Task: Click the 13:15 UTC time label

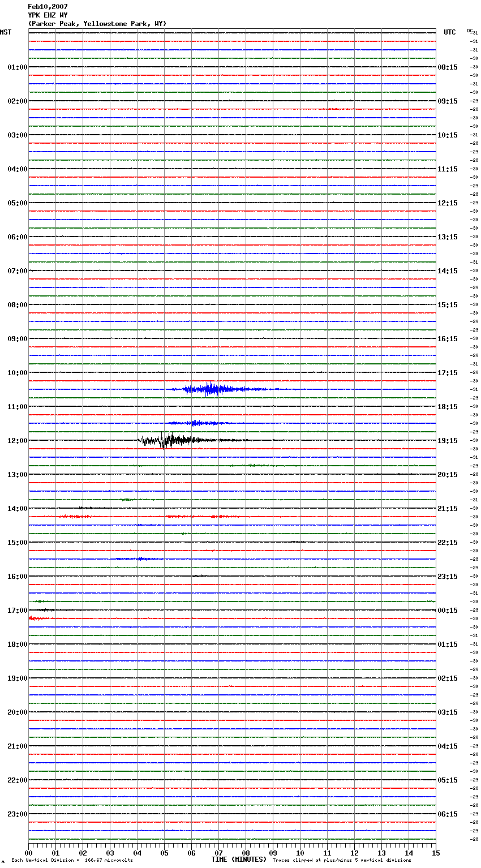Action: 448,237
